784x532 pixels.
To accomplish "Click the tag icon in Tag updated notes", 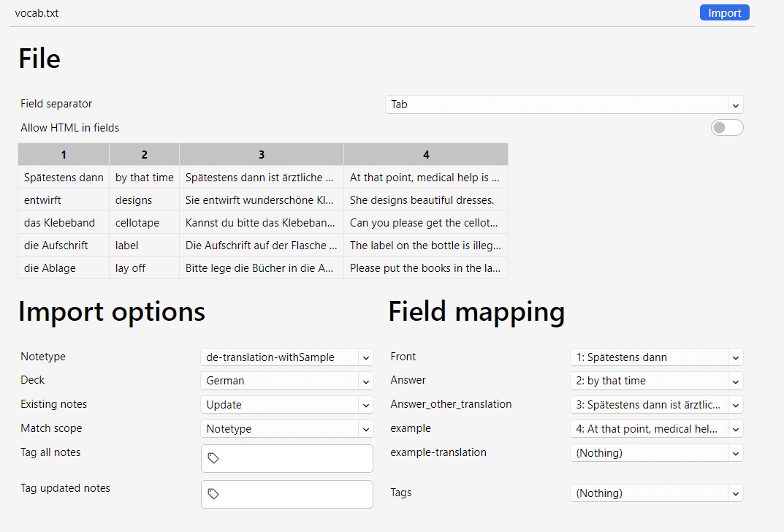I will click(x=213, y=494).
